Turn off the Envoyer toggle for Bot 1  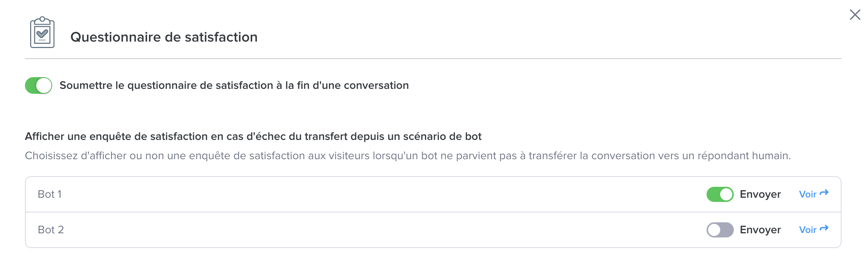[720, 194]
